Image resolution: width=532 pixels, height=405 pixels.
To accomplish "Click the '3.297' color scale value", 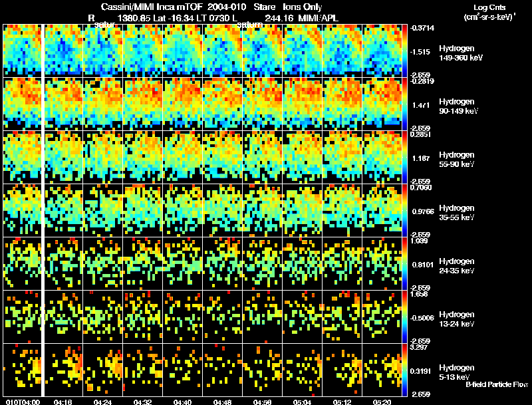I will click(x=419, y=347).
